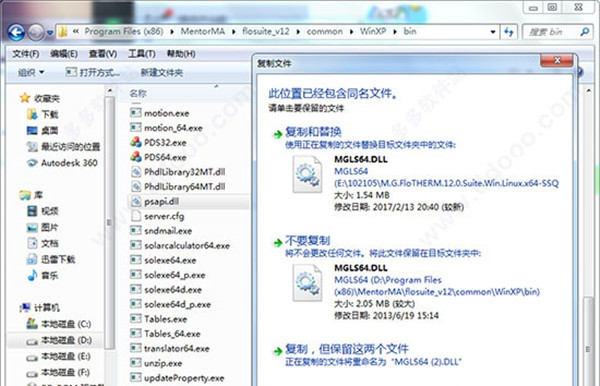The height and width of the screenshot is (386, 600).
Task: Open the 编辑(E) menu
Action: (64, 54)
